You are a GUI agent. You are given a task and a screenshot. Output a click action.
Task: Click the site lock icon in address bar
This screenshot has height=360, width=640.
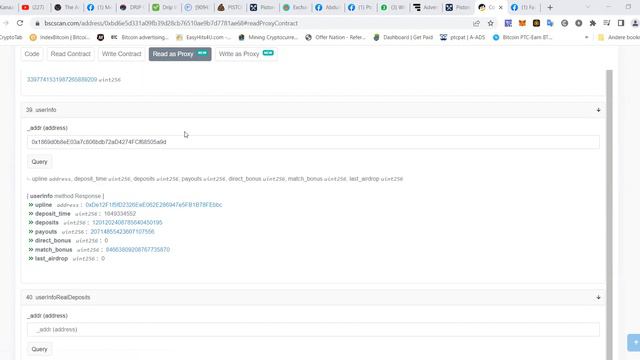pyautogui.click(x=37, y=23)
